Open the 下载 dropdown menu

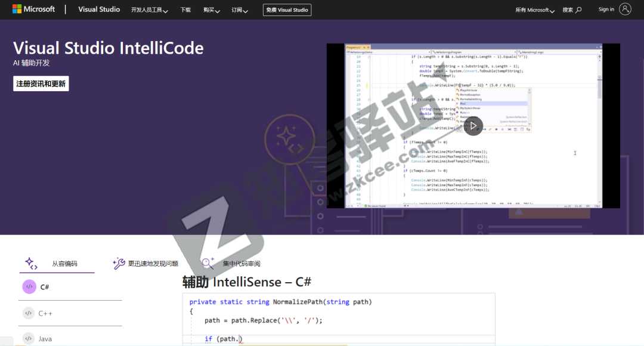point(185,10)
